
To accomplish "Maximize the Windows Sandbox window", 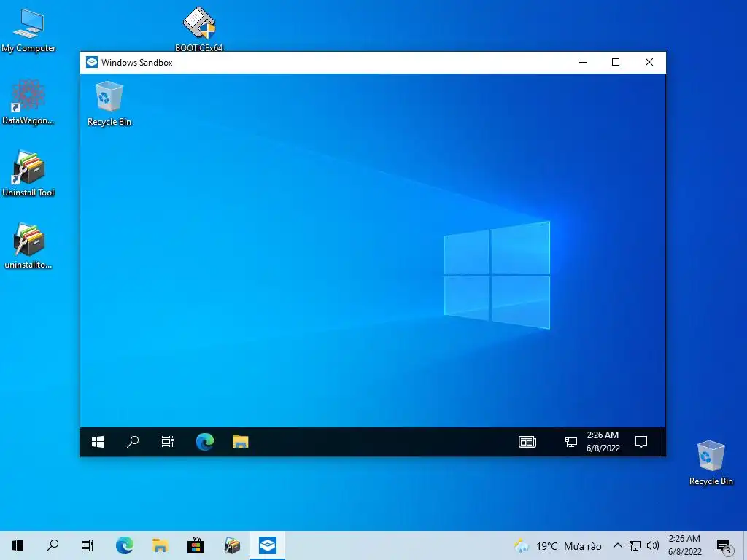I will pos(616,63).
